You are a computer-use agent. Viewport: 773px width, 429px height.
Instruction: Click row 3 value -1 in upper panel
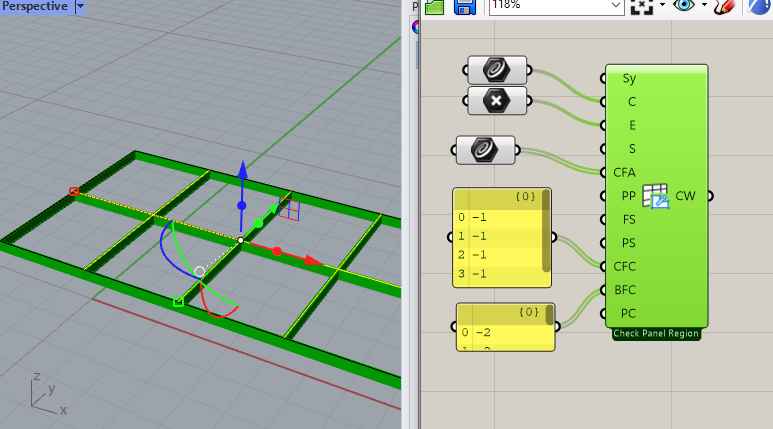tap(479, 274)
